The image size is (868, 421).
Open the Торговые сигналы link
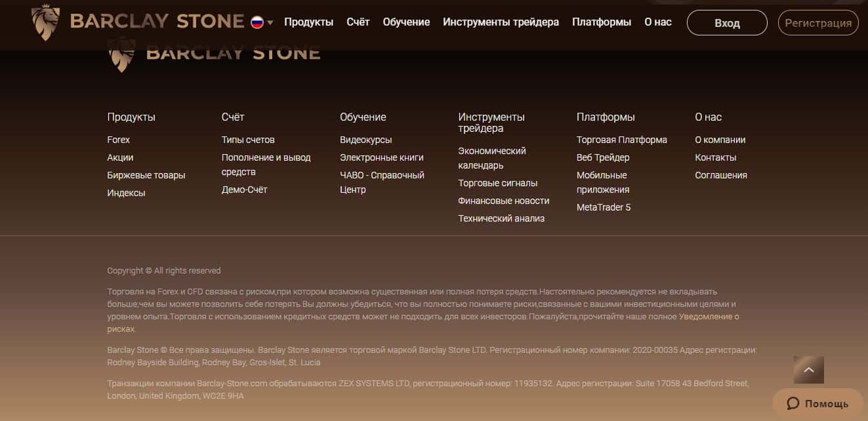click(x=498, y=183)
